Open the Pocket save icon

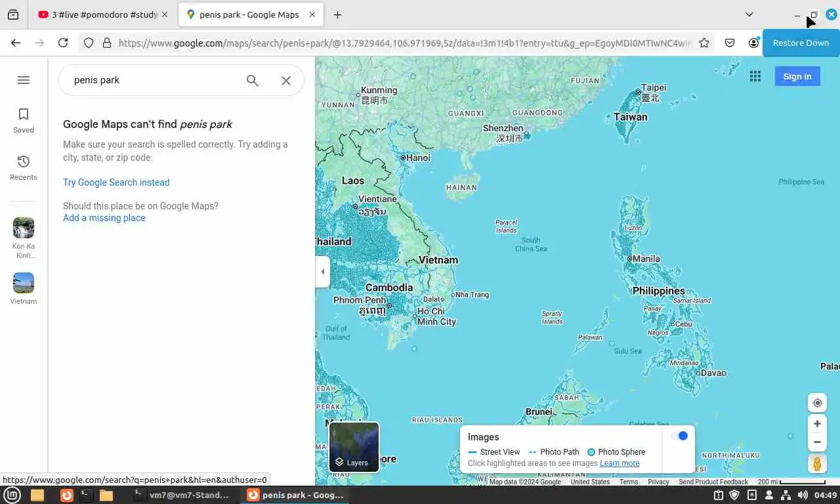730,43
